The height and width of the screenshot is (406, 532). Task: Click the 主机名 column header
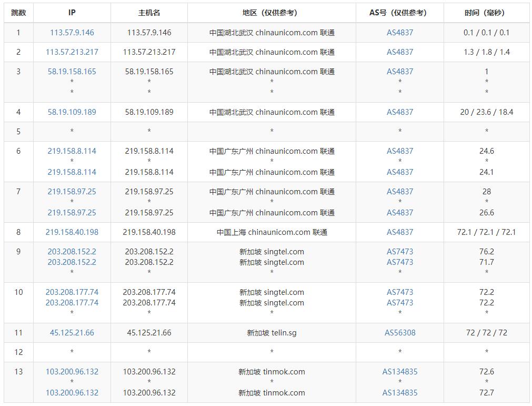tap(149, 13)
